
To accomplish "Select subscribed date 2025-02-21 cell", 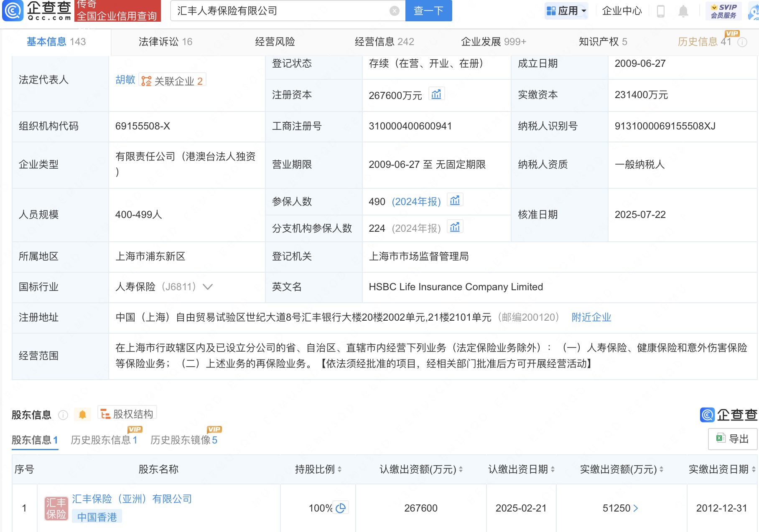I will tap(521, 508).
